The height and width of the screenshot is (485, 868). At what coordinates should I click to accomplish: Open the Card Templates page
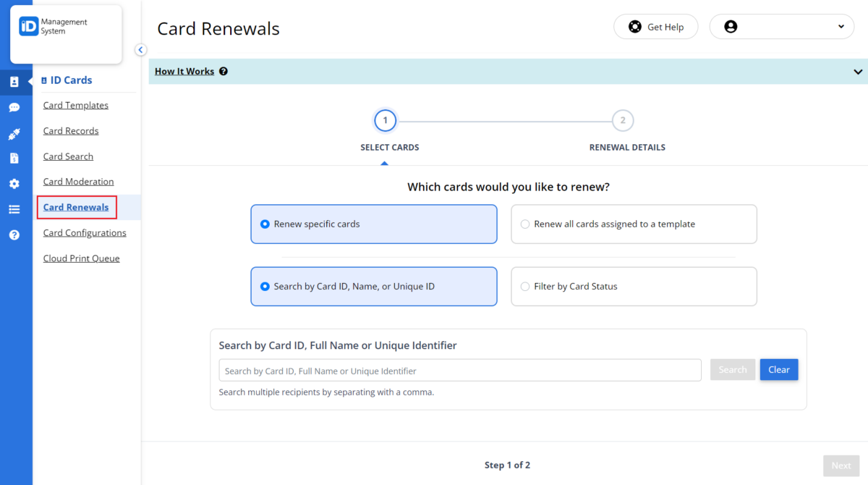tap(75, 105)
